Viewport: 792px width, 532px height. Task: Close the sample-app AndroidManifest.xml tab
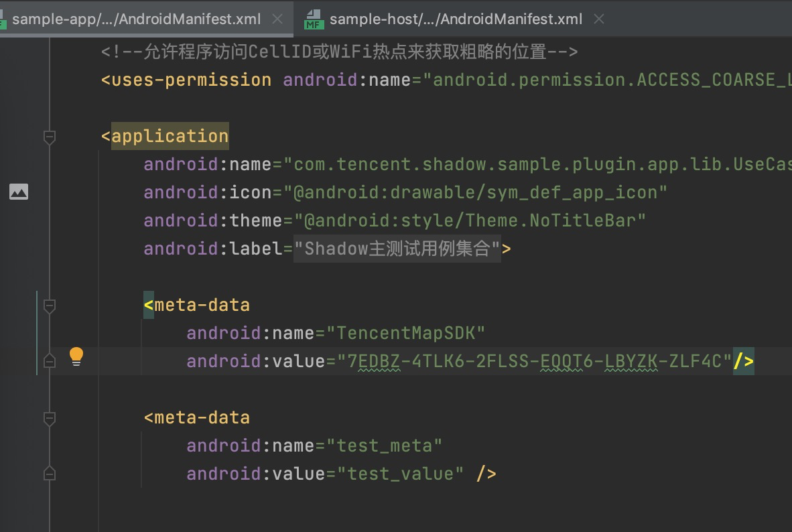[x=277, y=19]
